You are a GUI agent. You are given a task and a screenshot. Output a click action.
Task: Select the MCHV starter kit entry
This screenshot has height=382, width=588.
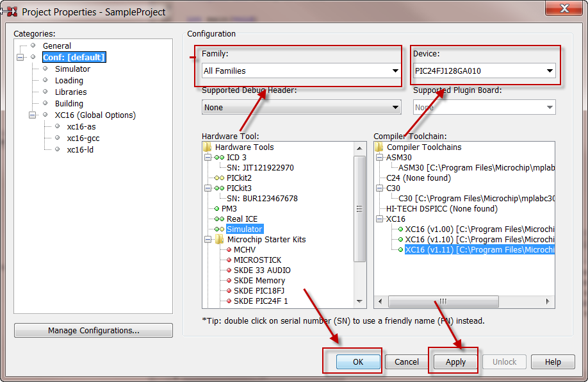click(244, 250)
